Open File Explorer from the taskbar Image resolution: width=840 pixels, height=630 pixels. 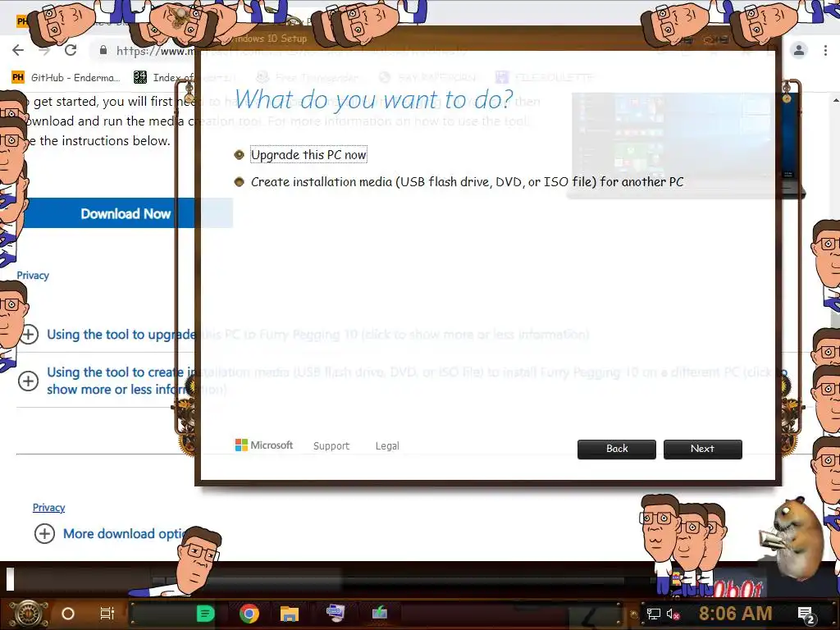tap(290, 614)
